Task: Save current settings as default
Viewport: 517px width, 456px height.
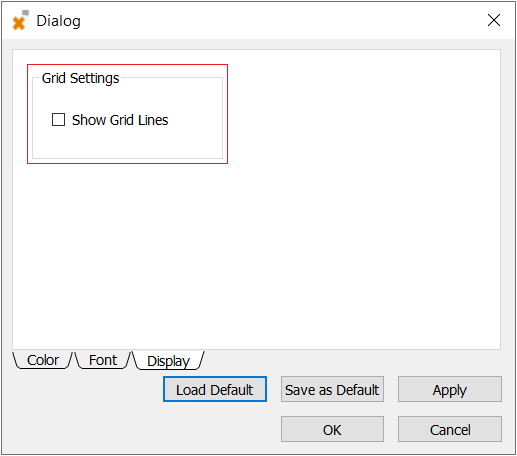Action: tap(332, 389)
